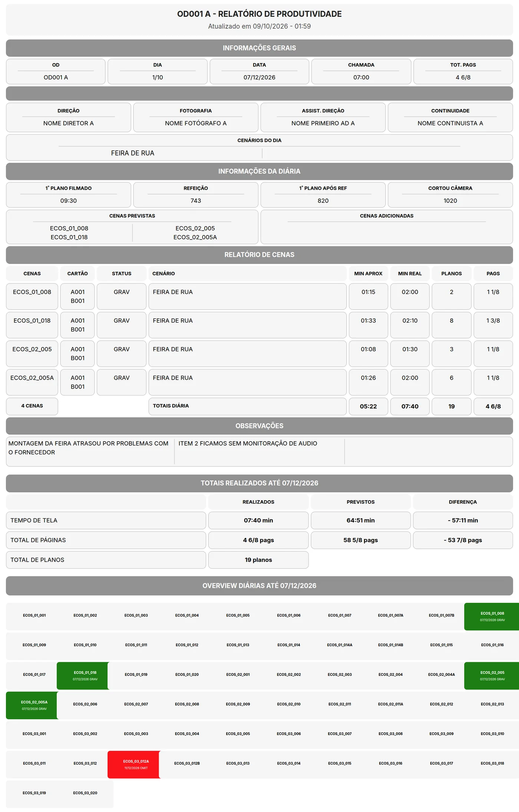
Task: Click 'NOME FOTÓGRAFO A' field
Action: (x=196, y=123)
